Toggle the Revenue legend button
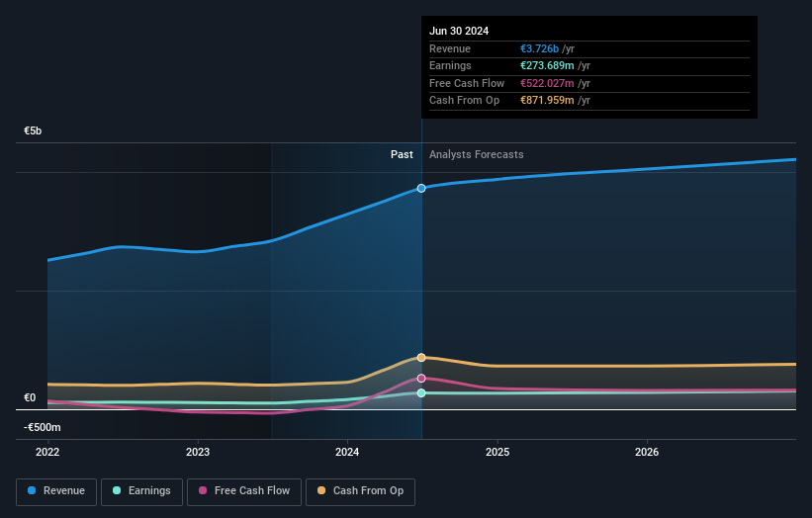The width and height of the screenshot is (812, 518). (56, 491)
